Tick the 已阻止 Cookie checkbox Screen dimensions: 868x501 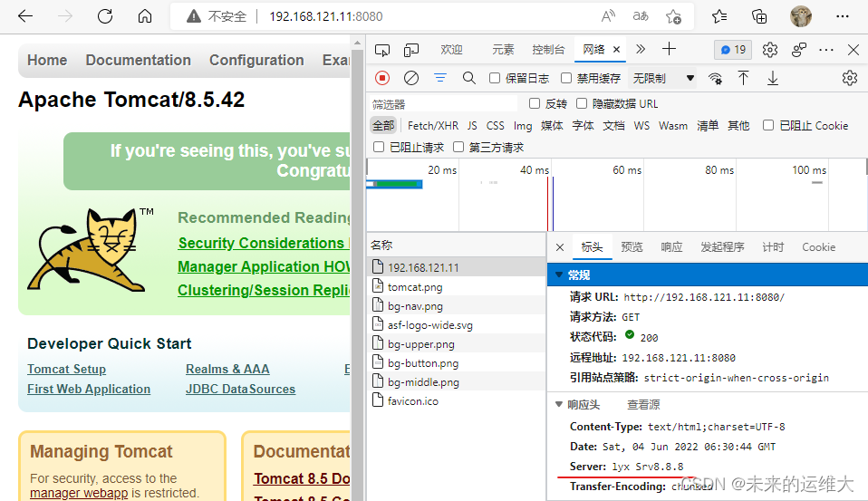click(768, 125)
